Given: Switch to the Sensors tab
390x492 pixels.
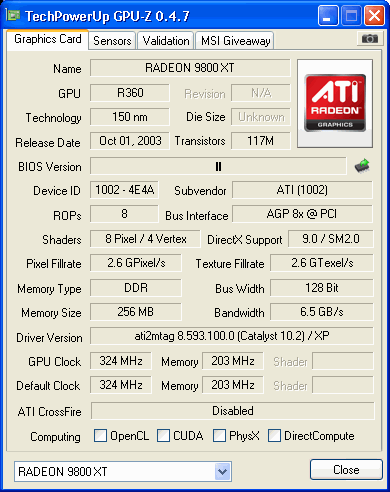Looking at the screenshot, I should 112,41.
